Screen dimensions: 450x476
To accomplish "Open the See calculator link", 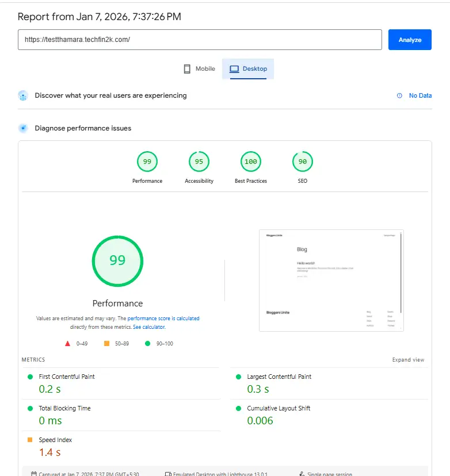I will (149, 327).
